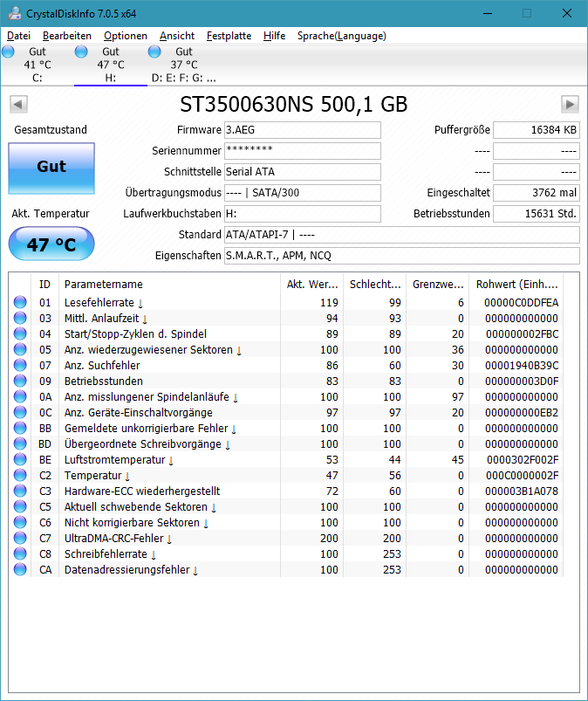Click the Gut health status button

(51, 168)
